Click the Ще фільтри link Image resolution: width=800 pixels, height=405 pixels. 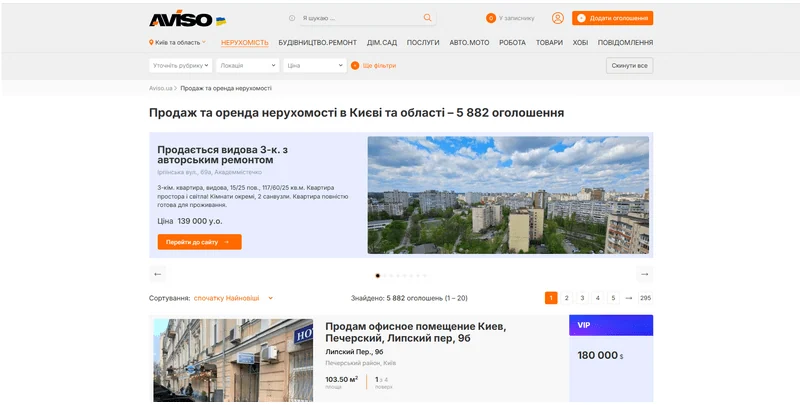[379, 65]
